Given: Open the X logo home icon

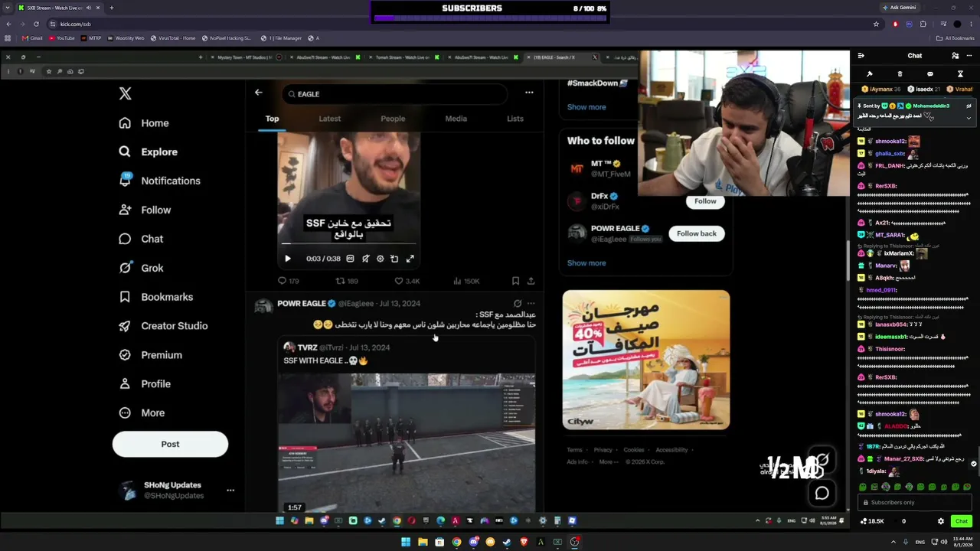Looking at the screenshot, I should coord(125,93).
